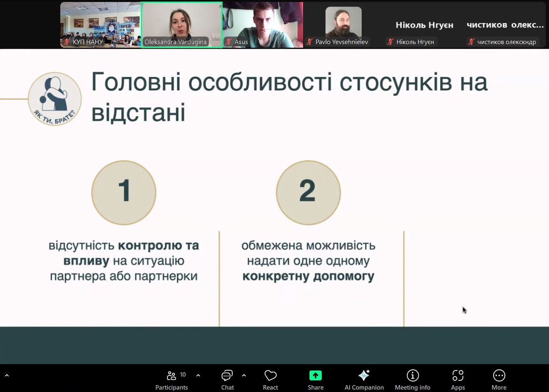549x392 pixels.
Task: Click the muted mic icon on Asus
Action: tap(229, 42)
